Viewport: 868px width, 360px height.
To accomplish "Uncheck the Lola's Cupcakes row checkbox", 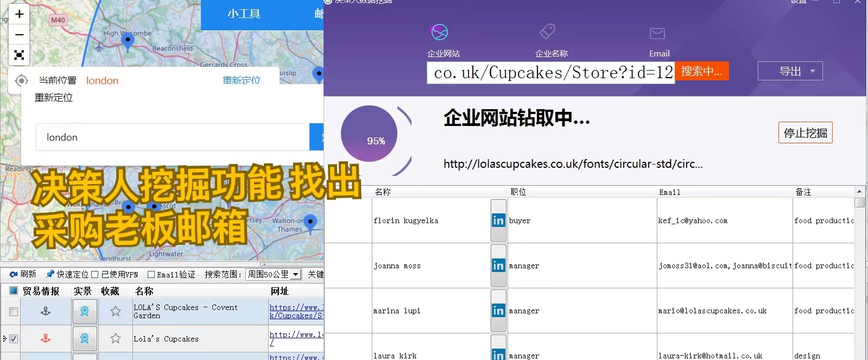I will (x=14, y=339).
